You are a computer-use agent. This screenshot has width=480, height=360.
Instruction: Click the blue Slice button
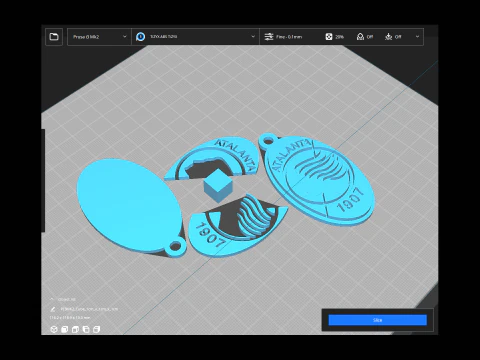377,320
